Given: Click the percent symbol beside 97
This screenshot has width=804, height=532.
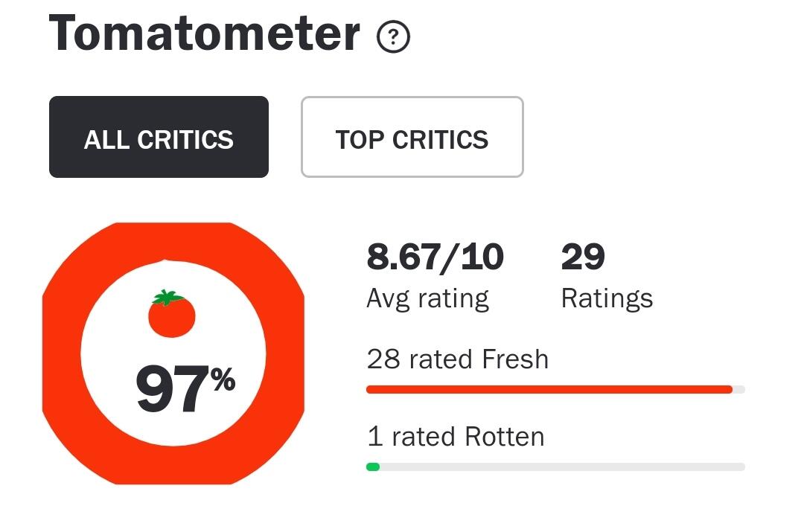Looking at the screenshot, I should [223, 381].
